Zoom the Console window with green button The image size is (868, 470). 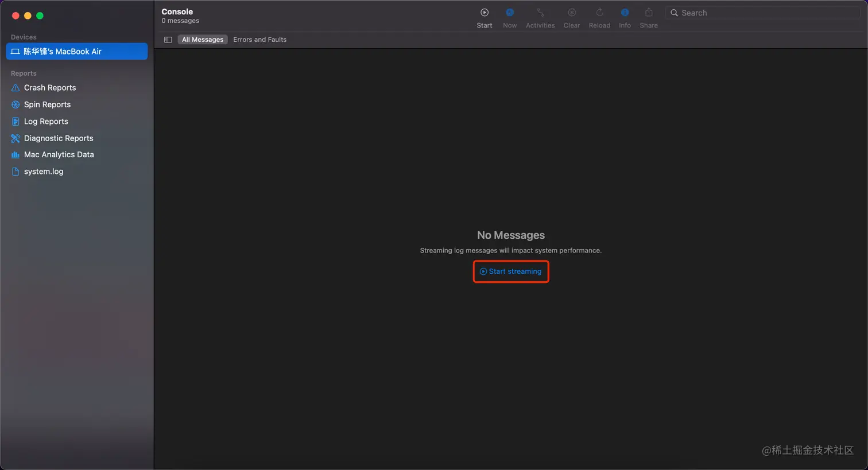click(40, 15)
